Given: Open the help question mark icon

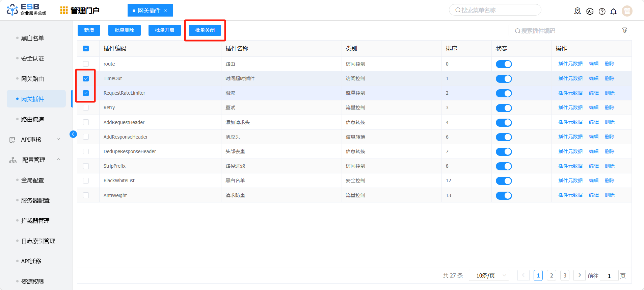Looking at the screenshot, I should point(602,11).
